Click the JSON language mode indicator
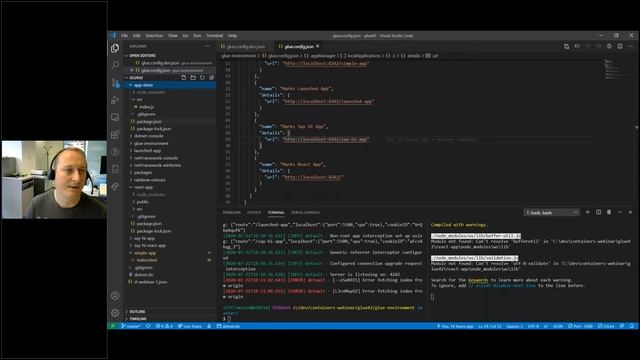Image resolution: width=640 pixels, height=360 pixels. (558, 326)
